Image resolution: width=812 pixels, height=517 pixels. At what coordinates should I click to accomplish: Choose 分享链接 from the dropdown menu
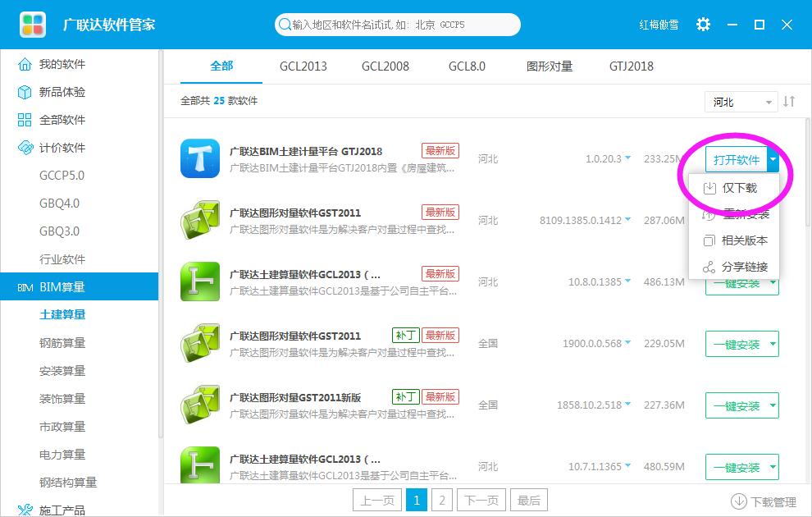pos(734,267)
